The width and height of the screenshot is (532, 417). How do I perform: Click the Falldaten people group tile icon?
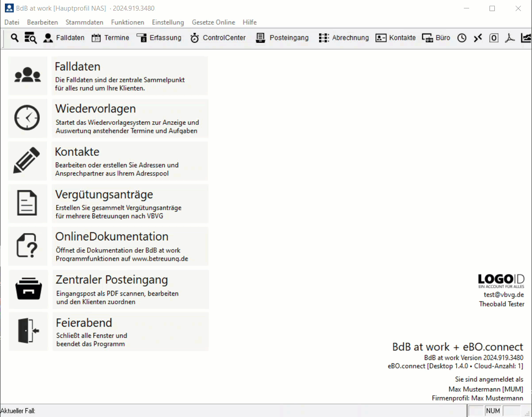pos(27,75)
